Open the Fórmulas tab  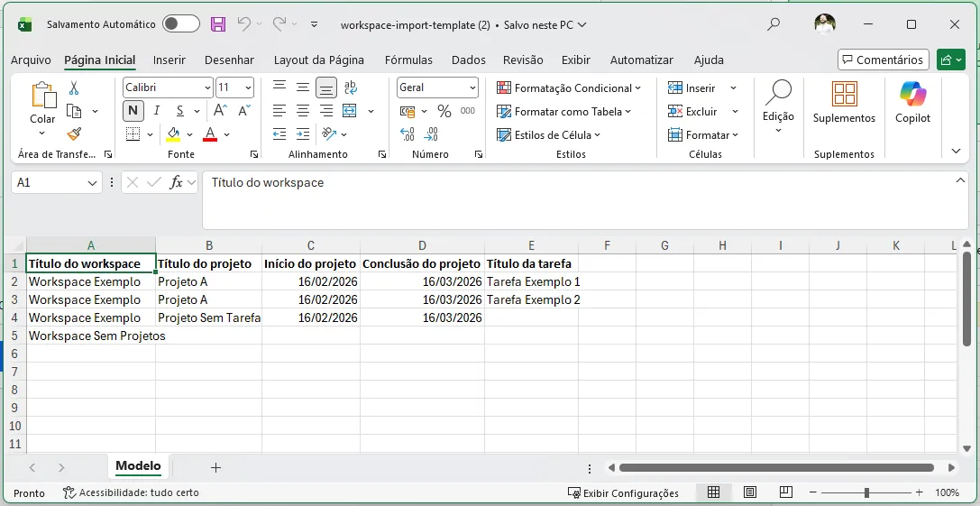(408, 60)
